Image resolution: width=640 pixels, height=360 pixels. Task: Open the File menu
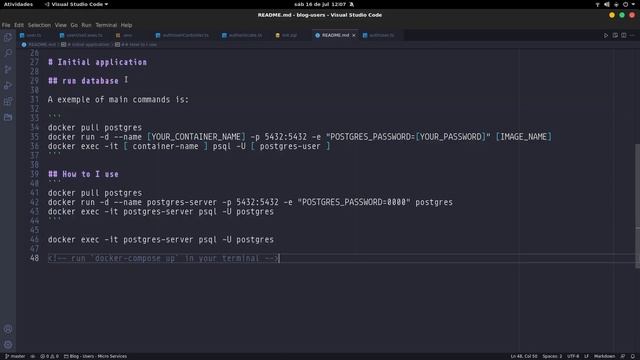6,25
